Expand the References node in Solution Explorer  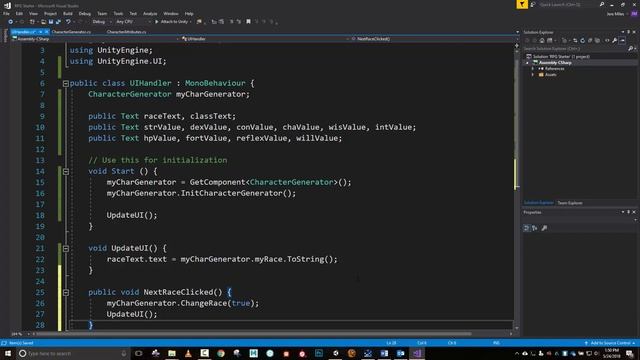point(533,69)
